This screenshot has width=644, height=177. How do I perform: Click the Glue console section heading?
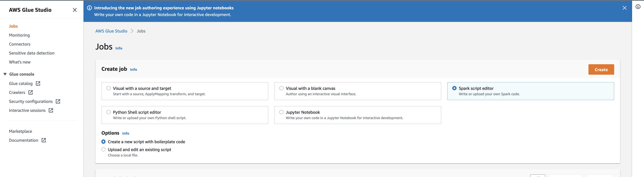click(x=22, y=74)
